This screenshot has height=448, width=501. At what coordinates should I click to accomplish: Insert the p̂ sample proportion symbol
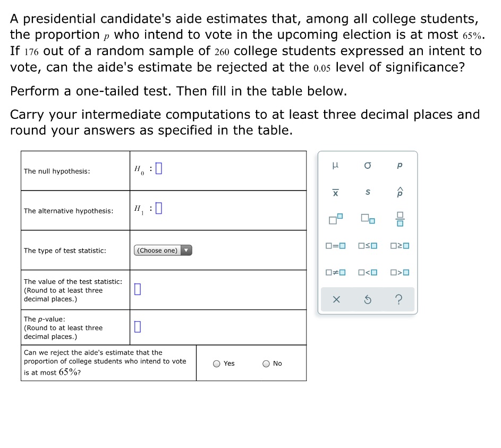coord(399,193)
